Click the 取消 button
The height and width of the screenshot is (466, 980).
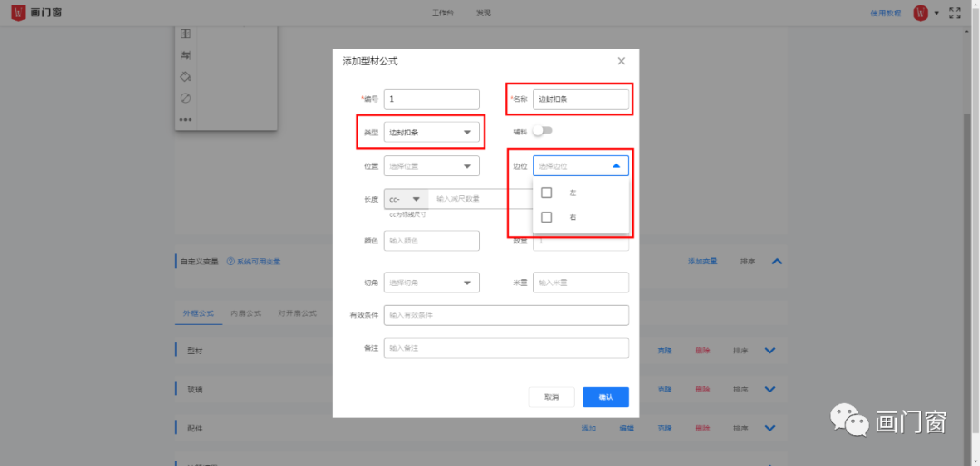[552, 397]
